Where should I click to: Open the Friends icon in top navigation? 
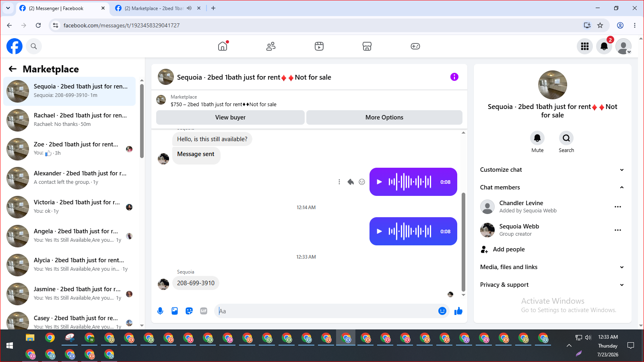pos(271,46)
